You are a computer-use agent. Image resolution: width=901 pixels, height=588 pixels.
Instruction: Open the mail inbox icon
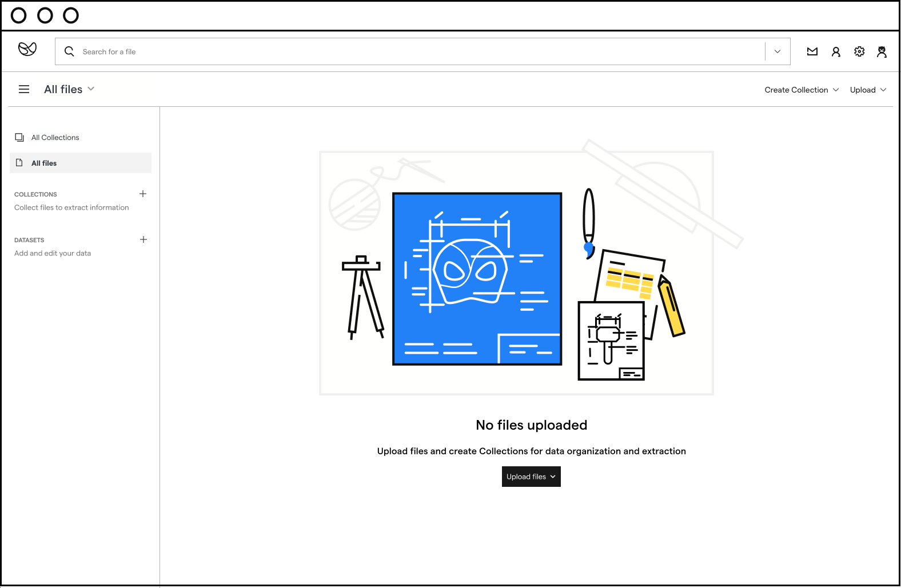tap(812, 51)
